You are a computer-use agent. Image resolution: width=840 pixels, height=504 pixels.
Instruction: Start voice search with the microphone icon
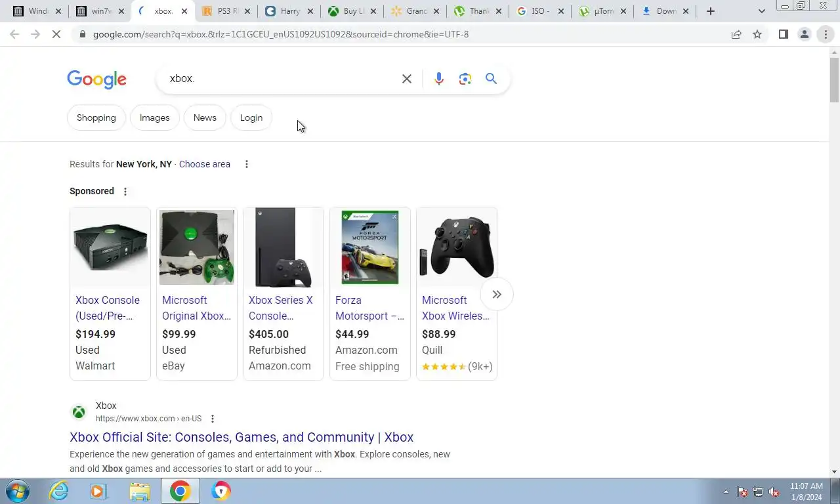point(439,79)
